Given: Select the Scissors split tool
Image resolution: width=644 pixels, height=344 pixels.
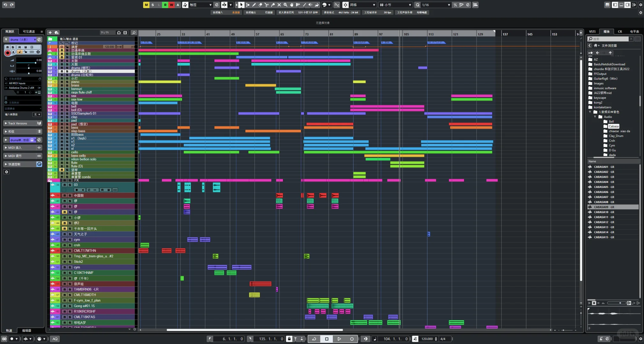Looking at the screenshot, I should pyautogui.click(x=267, y=5).
